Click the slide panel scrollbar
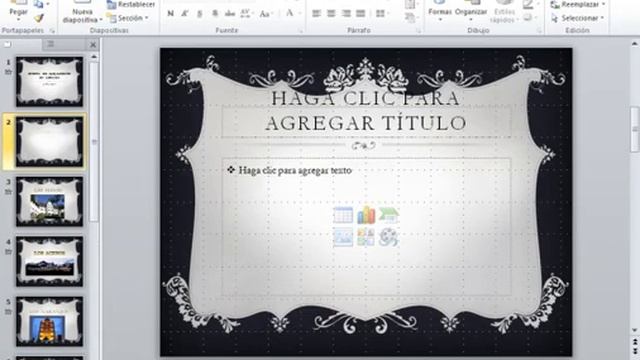This screenshot has height=360, width=640. pos(94,142)
